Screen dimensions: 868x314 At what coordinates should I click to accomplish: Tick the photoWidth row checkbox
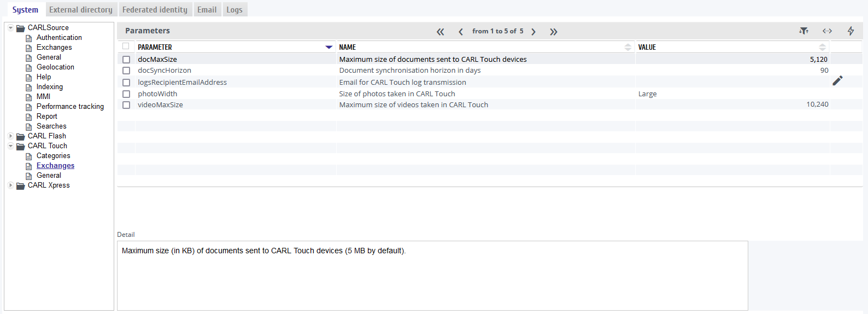click(x=126, y=94)
